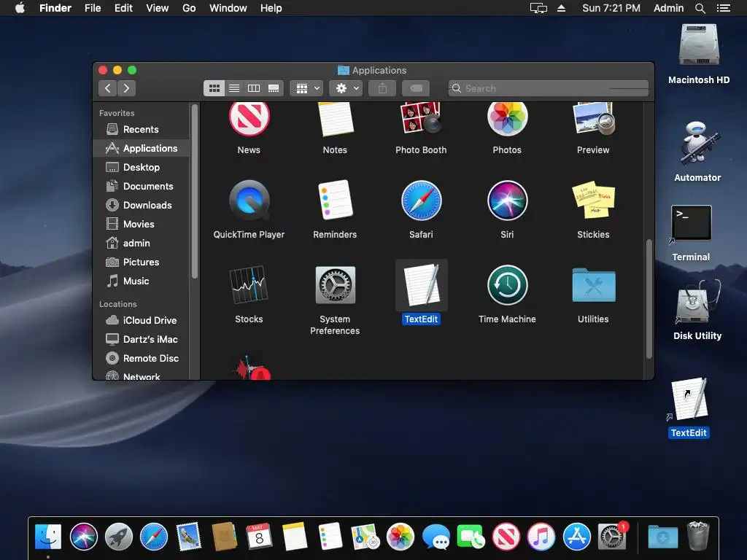Select the Automator desktop icon

[698, 143]
